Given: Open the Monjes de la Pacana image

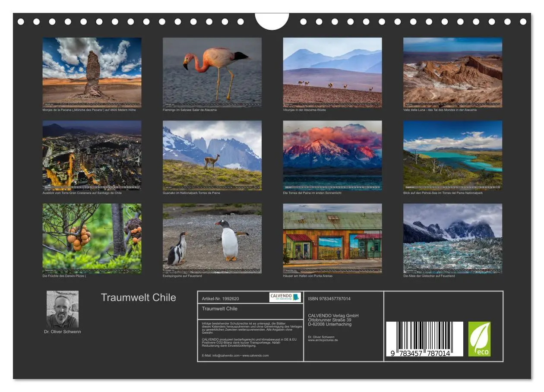Looking at the screenshot, I should tap(92, 71).
